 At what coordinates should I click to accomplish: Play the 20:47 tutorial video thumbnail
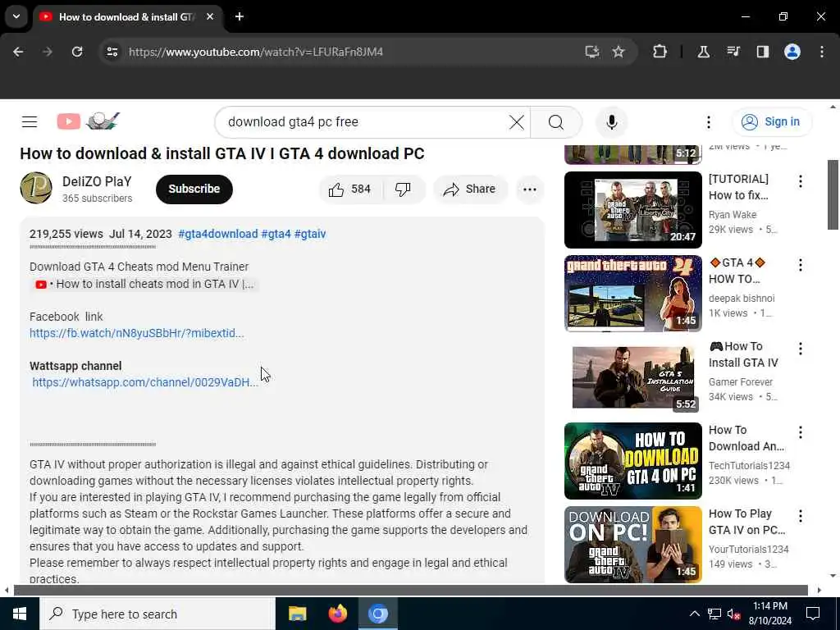[x=632, y=210]
